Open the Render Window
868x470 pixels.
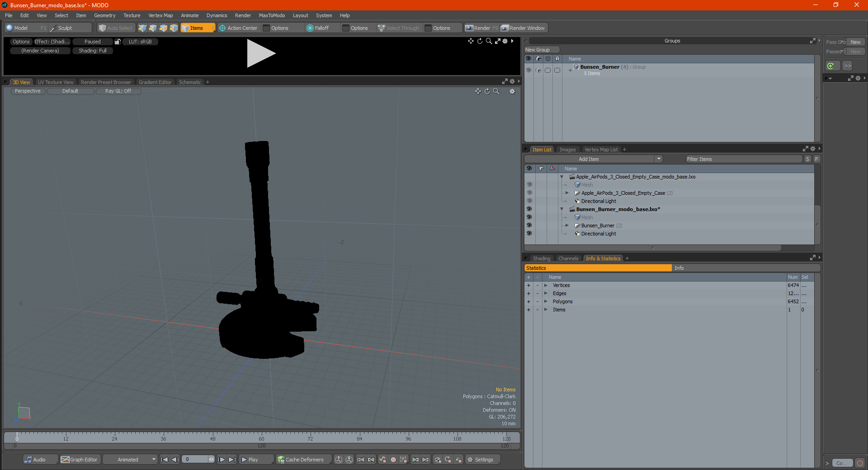pyautogui.click(x=524, y=28)
